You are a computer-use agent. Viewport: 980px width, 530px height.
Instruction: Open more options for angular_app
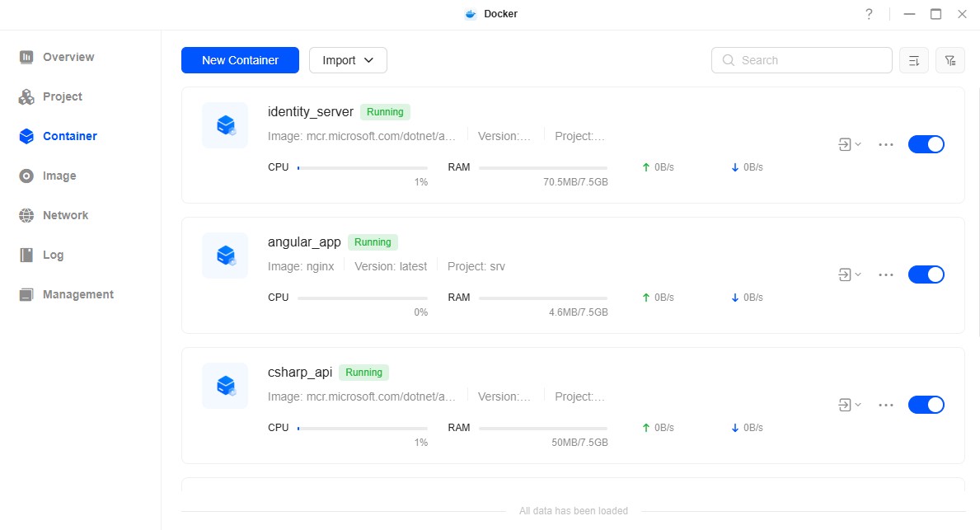pos(885,274)
